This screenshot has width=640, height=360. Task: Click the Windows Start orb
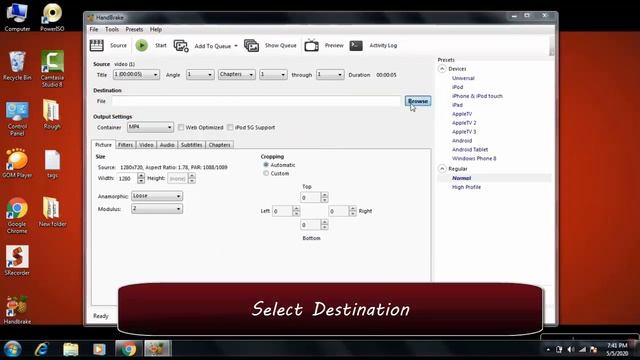pos(13,349)
